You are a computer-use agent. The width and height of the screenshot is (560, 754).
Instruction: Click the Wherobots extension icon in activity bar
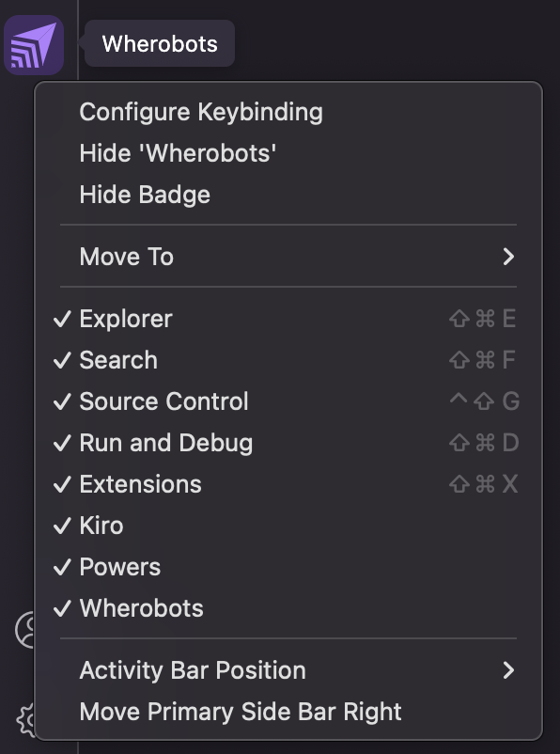[34, 42]
